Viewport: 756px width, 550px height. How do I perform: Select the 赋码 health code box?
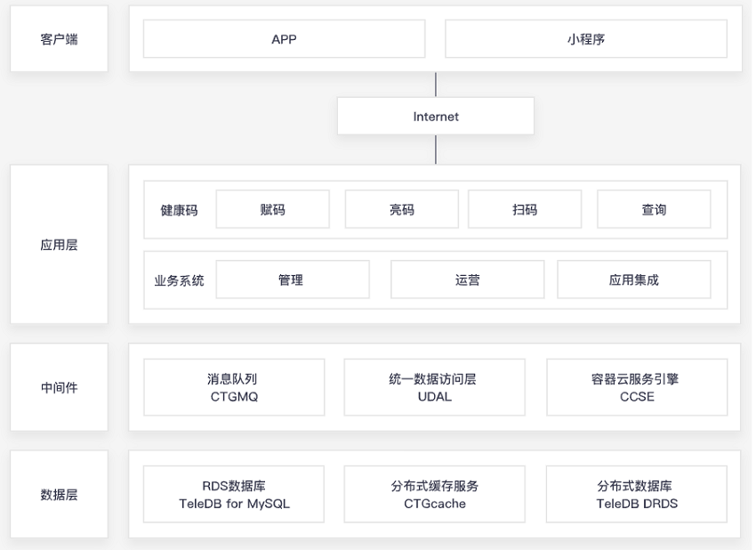(x=272, y=209)
